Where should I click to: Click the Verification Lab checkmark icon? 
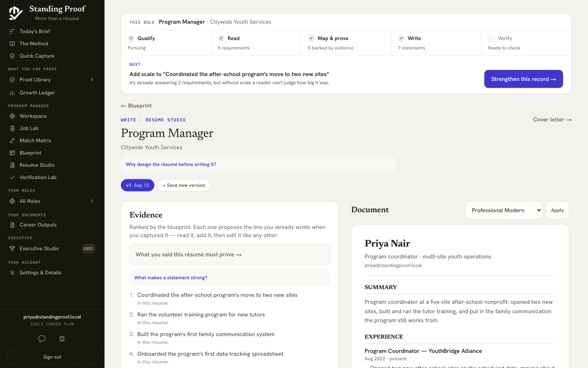12,177
